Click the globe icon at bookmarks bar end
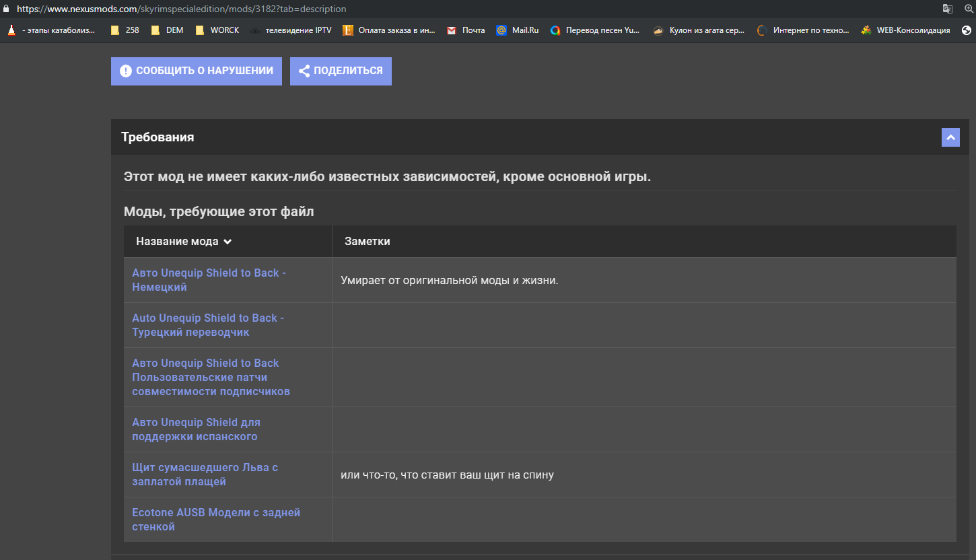 (967, 30)
